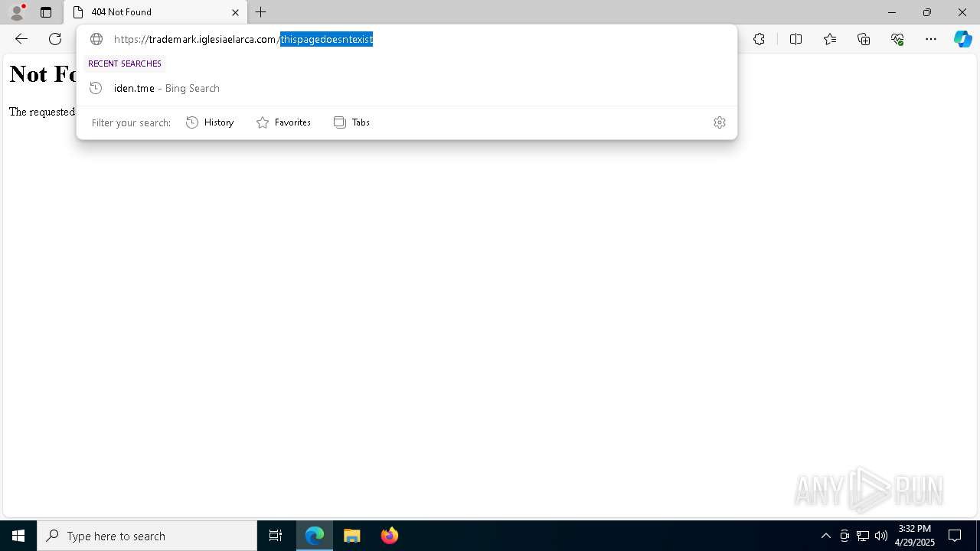Open the volume speaker tray icon

(x=881, y=536)
